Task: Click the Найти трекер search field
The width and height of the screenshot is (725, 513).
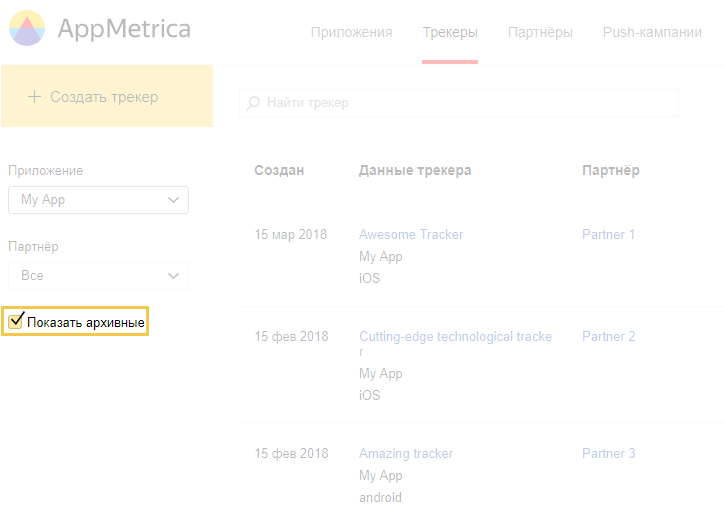Action: coord(459,103)
